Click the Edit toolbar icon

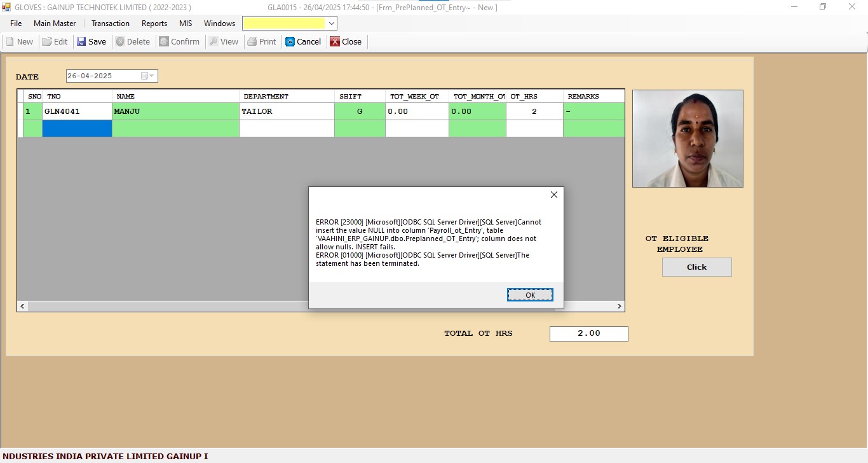coord(47,42)
